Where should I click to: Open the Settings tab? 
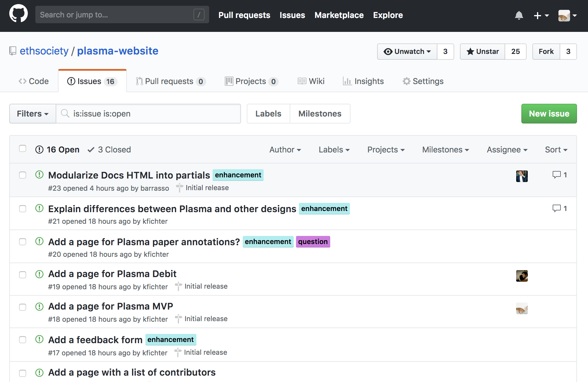pos(423,81)
